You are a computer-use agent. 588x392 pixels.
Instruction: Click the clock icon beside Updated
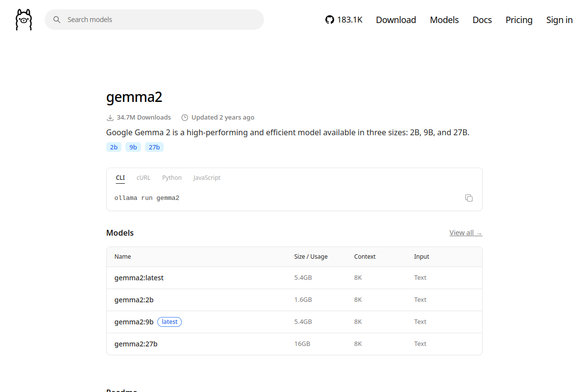(x=185, y=118)
